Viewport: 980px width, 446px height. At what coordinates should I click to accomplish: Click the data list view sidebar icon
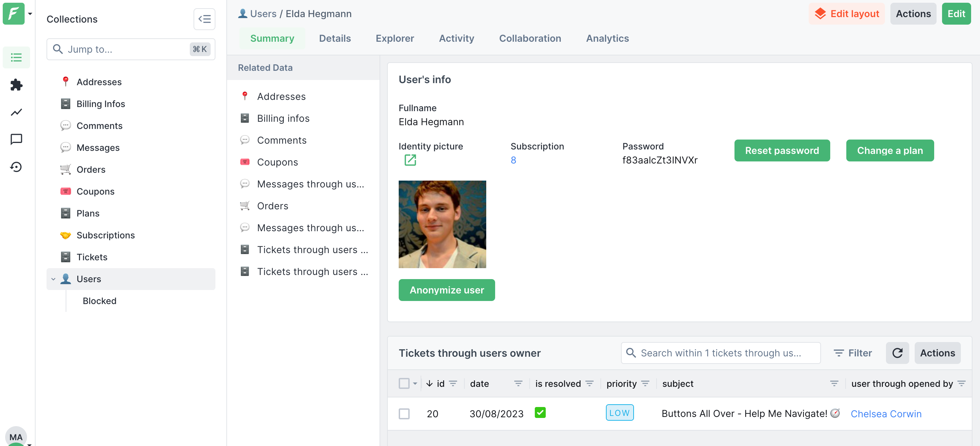(x=16, y=57)
